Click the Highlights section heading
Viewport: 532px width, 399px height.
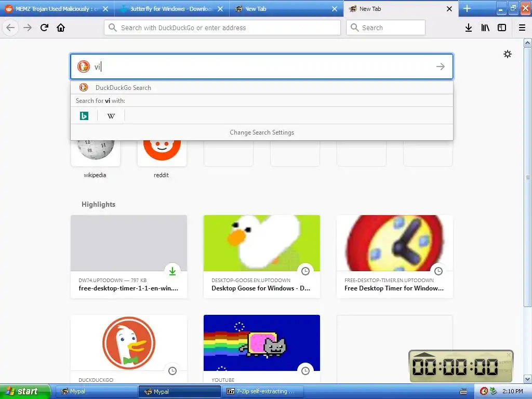pyautogui.click(x=98, y=204)
